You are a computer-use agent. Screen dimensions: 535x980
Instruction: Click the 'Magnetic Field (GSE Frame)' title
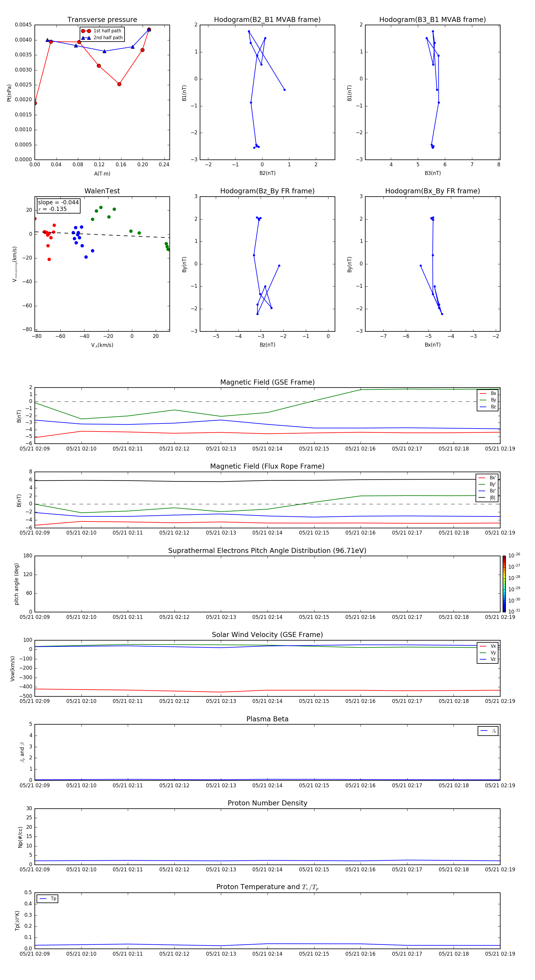[x=267, y=382]
